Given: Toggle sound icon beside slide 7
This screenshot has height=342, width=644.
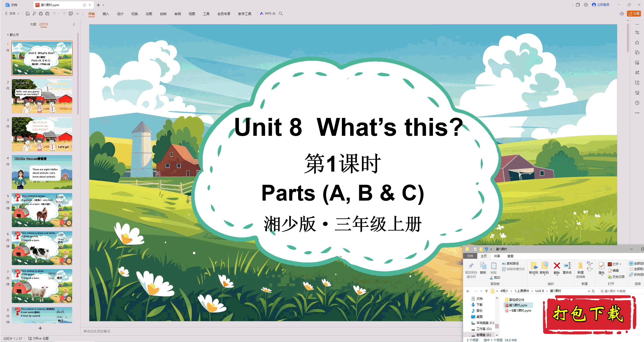Looking at the screenshot, I should point(8,284).
